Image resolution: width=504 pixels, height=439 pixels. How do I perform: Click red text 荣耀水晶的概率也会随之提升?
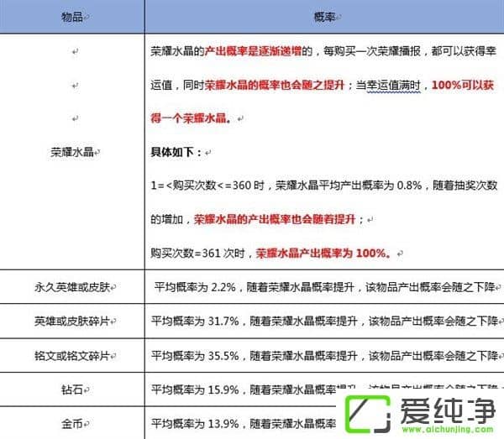point(275,85)
